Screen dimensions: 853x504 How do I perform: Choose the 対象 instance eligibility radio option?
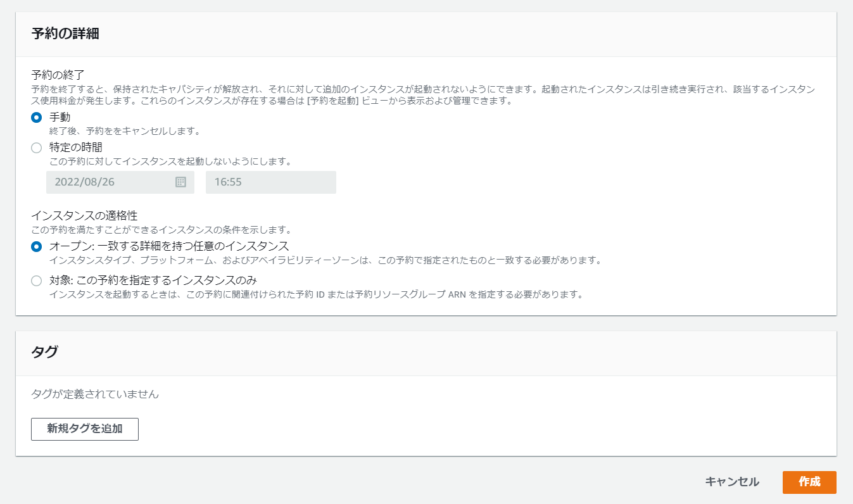click(x=37, y=280)
